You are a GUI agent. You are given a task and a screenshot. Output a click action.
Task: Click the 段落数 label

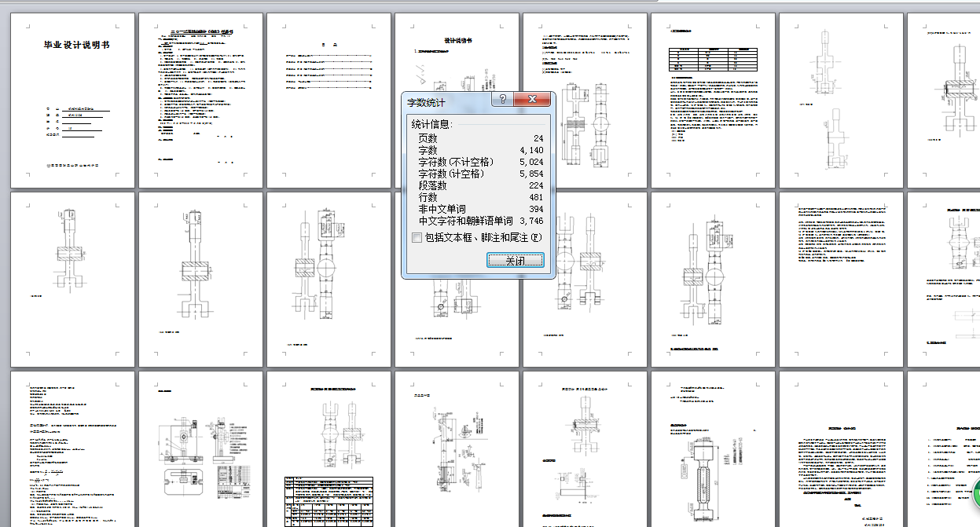(x=433, y=185)
